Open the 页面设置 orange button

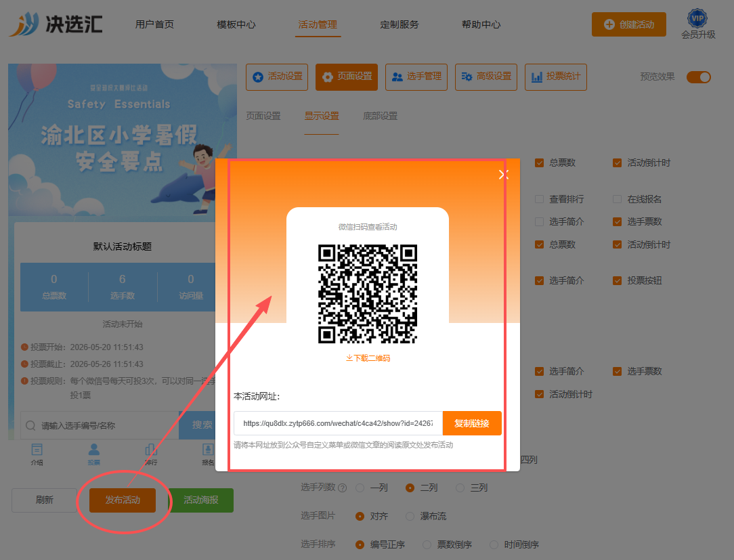[x=347, y=77]
